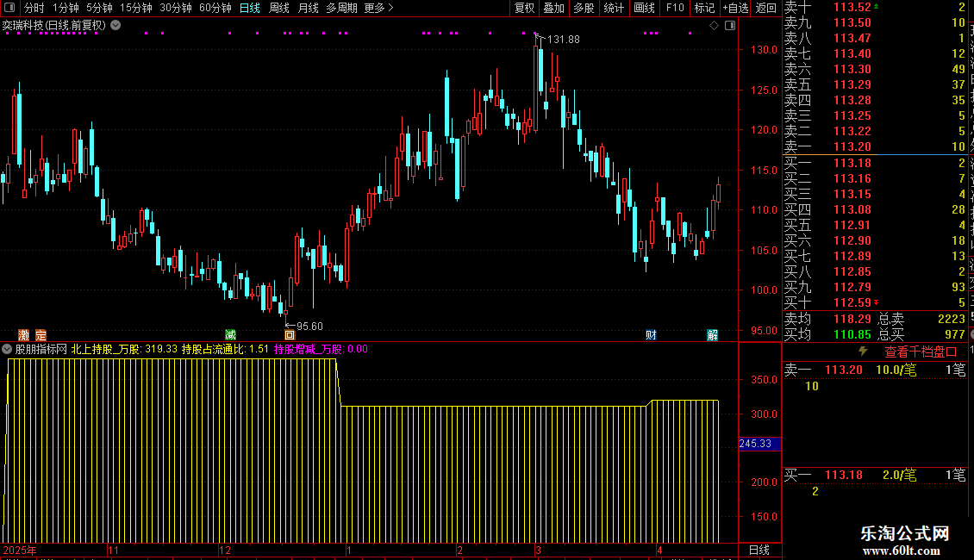Screen dimensions: 974x560
Task: Click the green 减 marker icon
Action: pyautogui.click(x=230, y=334)
